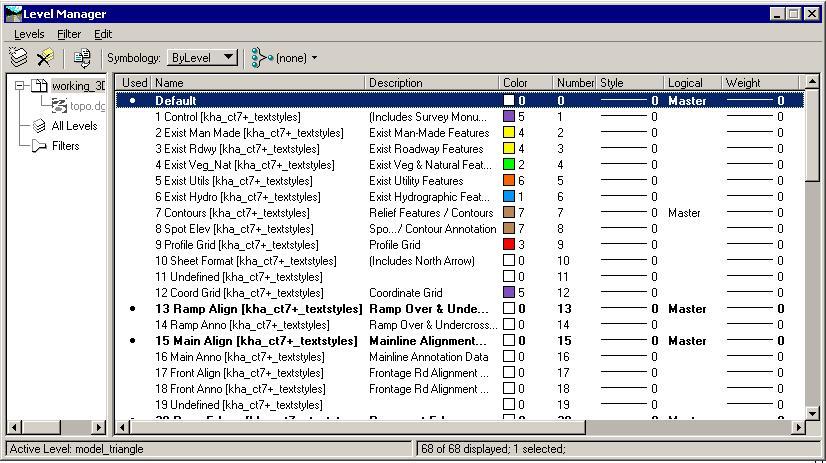826x463 pixels.
Task: Open the Filter menu
Action: click(69, 34)
